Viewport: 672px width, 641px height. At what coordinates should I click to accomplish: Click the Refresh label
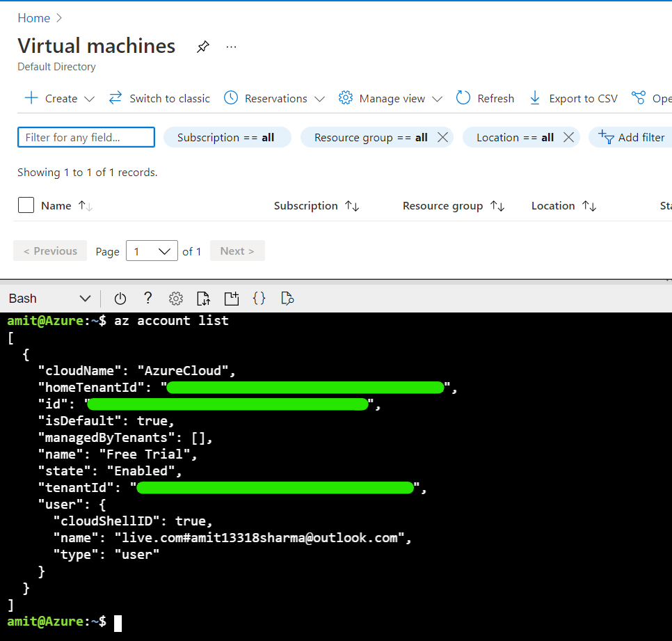click(495, 99)
